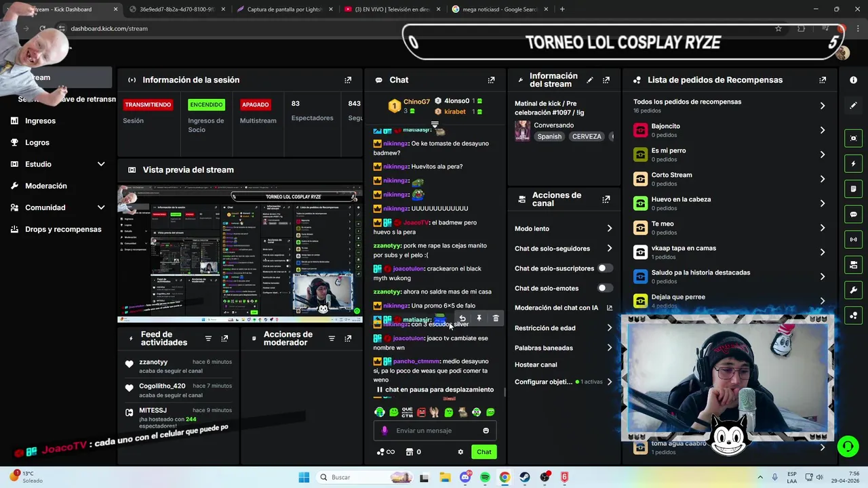Open the Windows Start menu
Image resolution: width=868 pixels, height=488 pixels.
(x=304, y=477)
